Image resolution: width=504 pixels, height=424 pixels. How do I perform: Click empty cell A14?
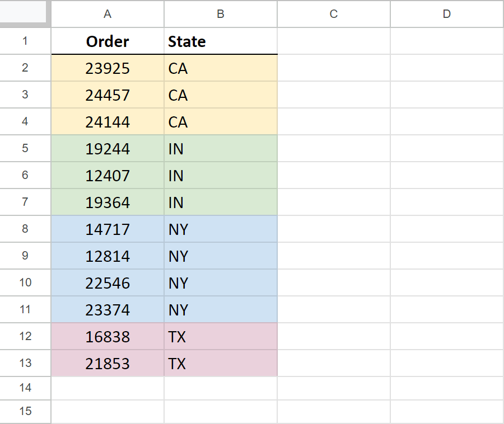[x=107, y=388]
